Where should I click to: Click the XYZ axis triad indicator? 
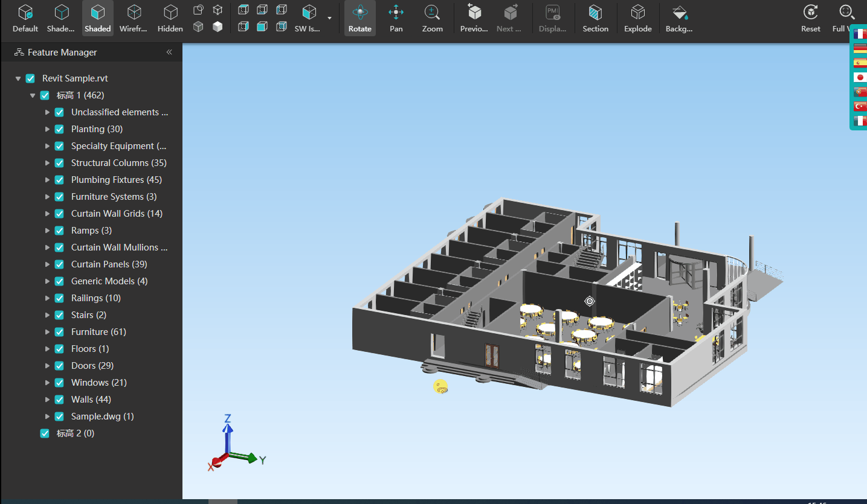click(236, 444)
